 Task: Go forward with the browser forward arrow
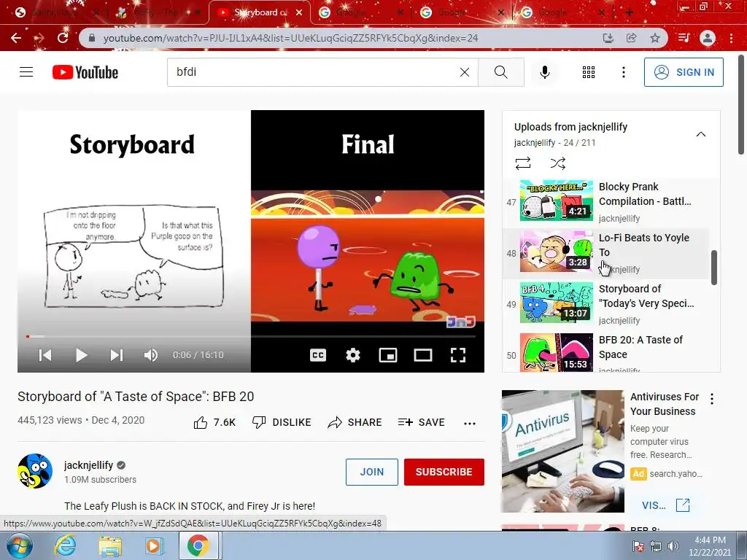pyautogui.click(x=39, y=38)
